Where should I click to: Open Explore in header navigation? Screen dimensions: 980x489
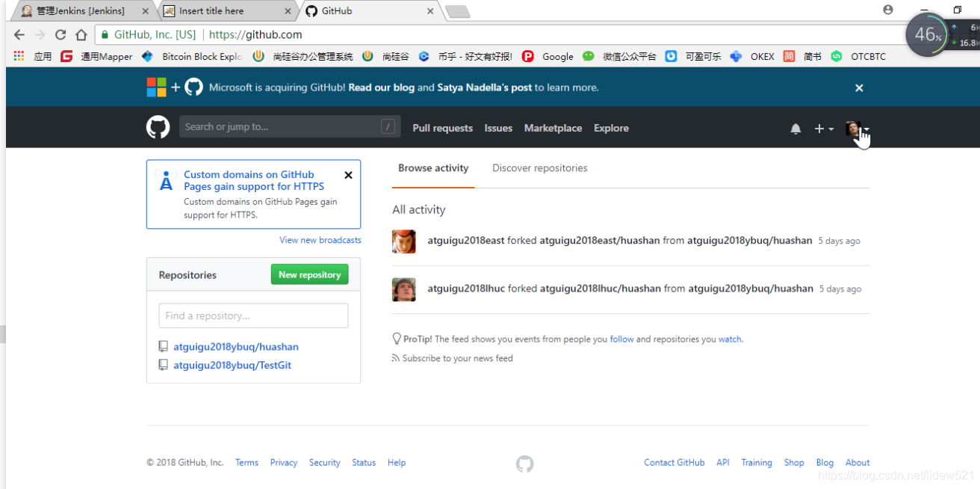tap(611, 128)
